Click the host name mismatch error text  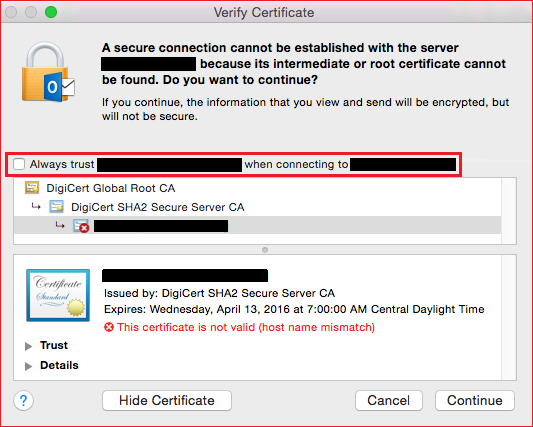pos(246,327)
